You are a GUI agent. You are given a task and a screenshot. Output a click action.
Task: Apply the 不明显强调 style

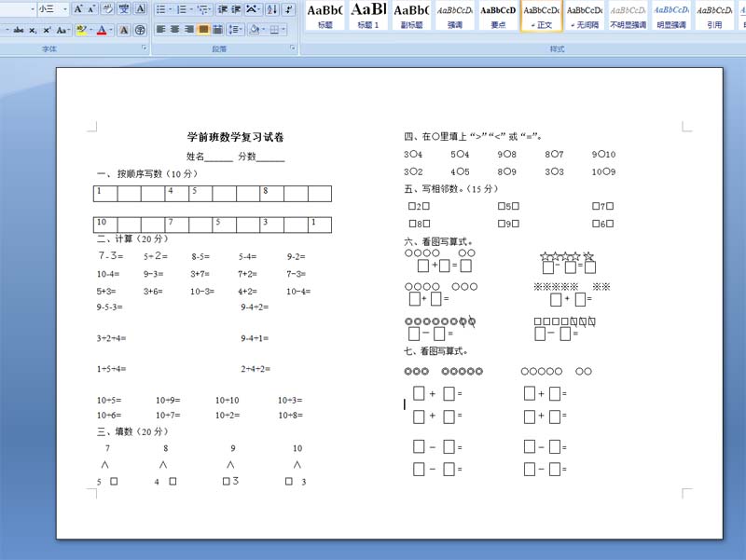coord(628,16)
